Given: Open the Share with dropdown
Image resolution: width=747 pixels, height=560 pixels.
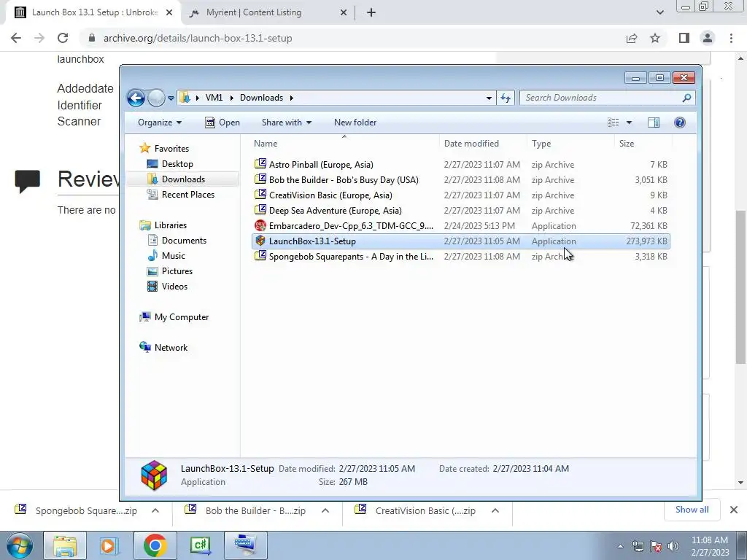Looking at the screenshot, I should pyautogui.click(x=286, y=122).
